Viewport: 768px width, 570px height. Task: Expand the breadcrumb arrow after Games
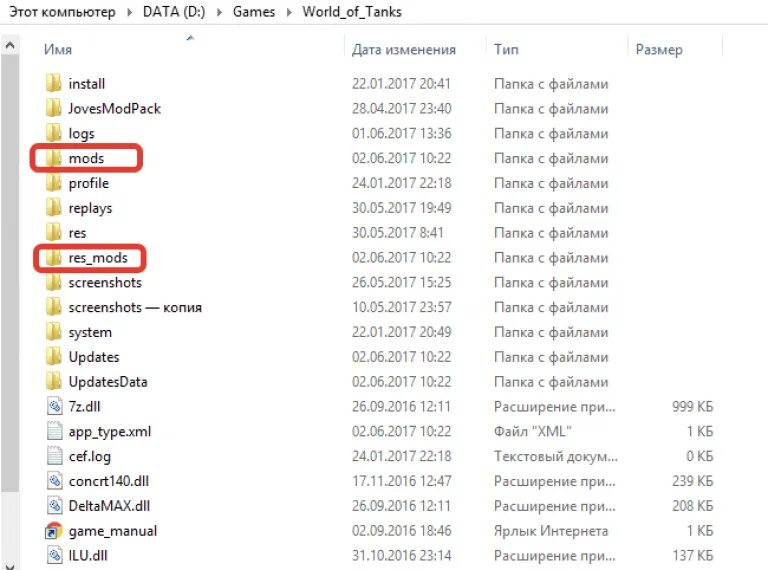pyautogui.click(x=289, y=12)
